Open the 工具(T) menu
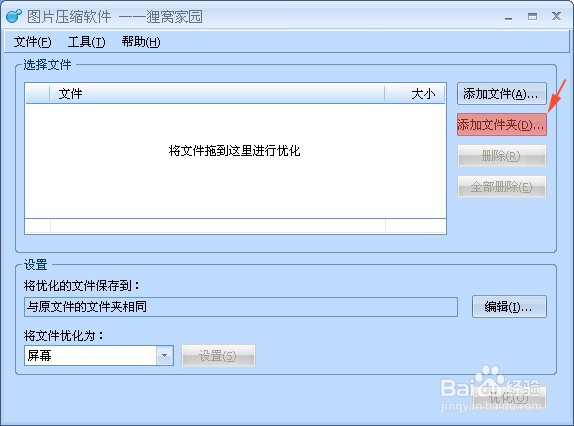574x426 pixels. [x=86, y=42]
